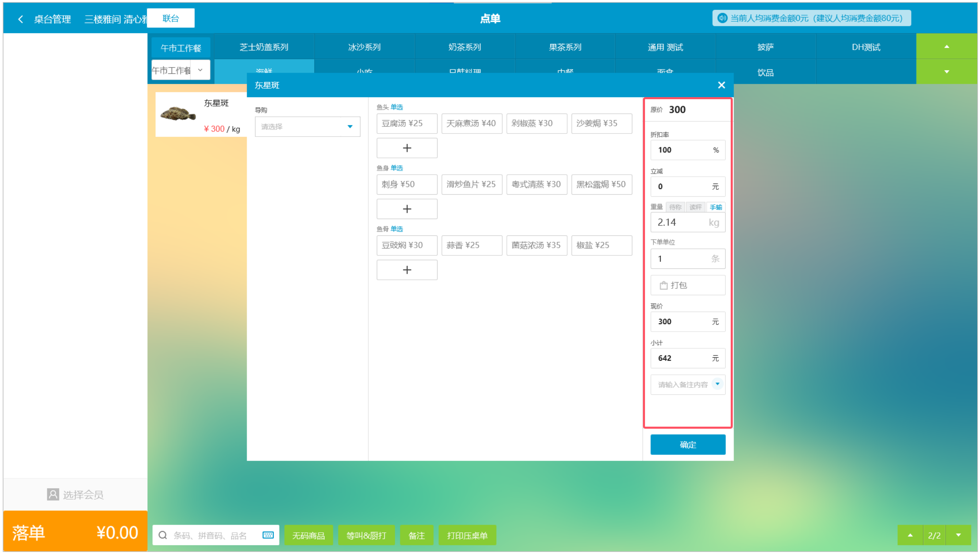Click the plus button under 鱼骨 options
This screenshot has height=554, width=980.
click(x=407, y=270)
